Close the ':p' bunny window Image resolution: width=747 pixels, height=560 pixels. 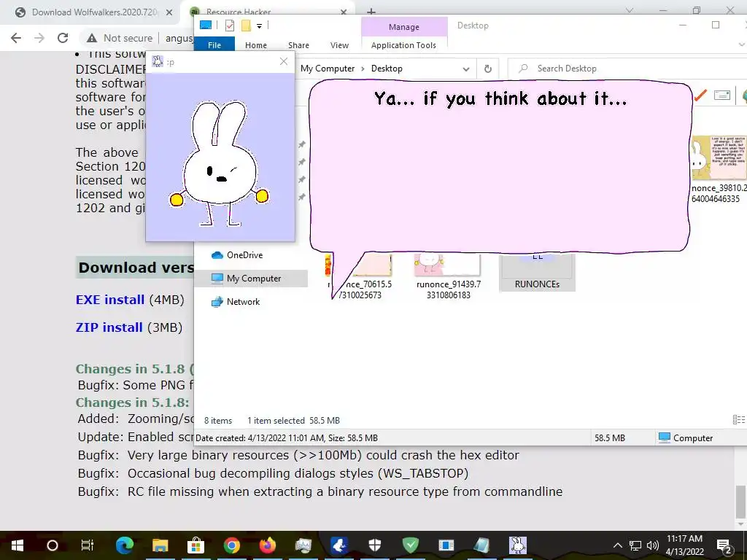point(284,61)
